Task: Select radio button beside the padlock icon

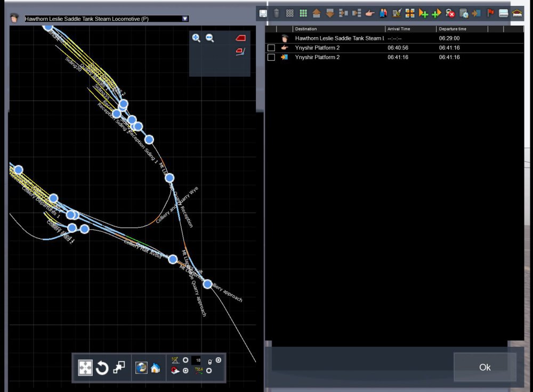Action: click(x=218, y=361)
